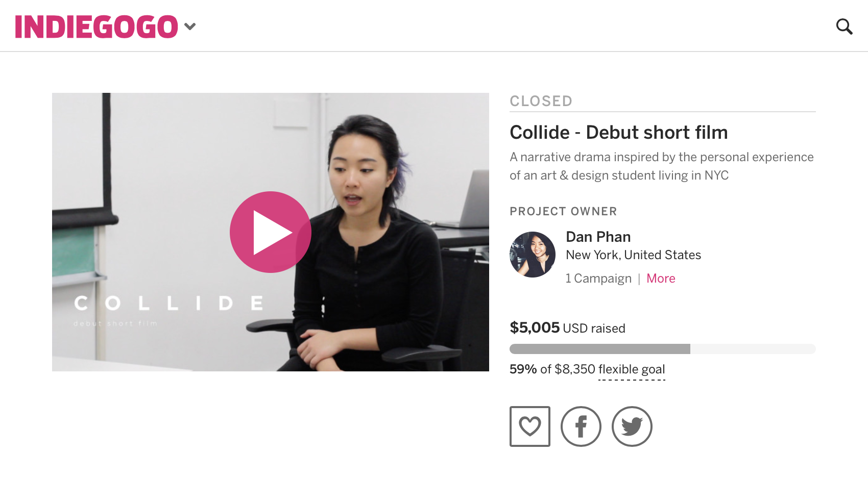Open the search magnifier icon
This screenshot has height=503, width=868.
pyautogui.click(x=844, y=27)
